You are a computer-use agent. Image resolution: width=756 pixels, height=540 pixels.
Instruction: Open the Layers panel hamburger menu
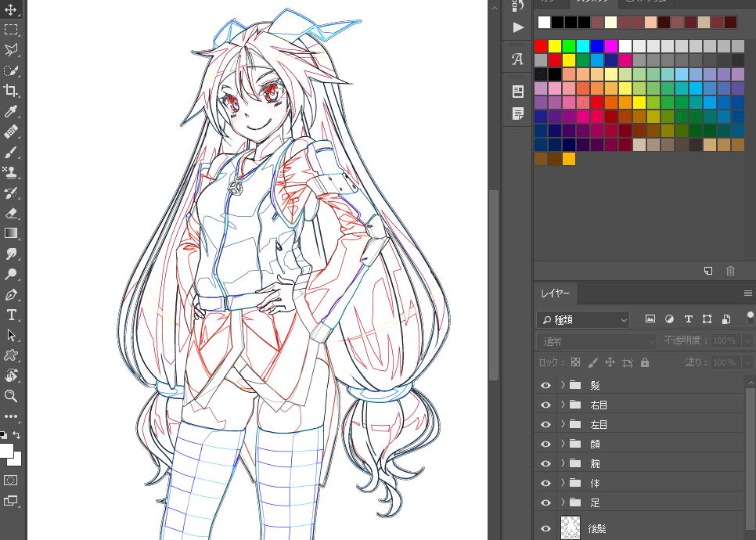(748, 293)
